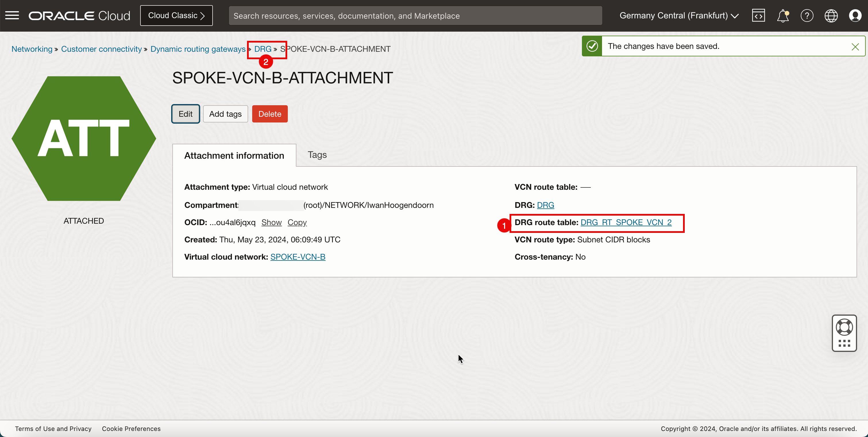Dismiss the changes saved notification
868x437 pixels.
click(x=855, y=46)
